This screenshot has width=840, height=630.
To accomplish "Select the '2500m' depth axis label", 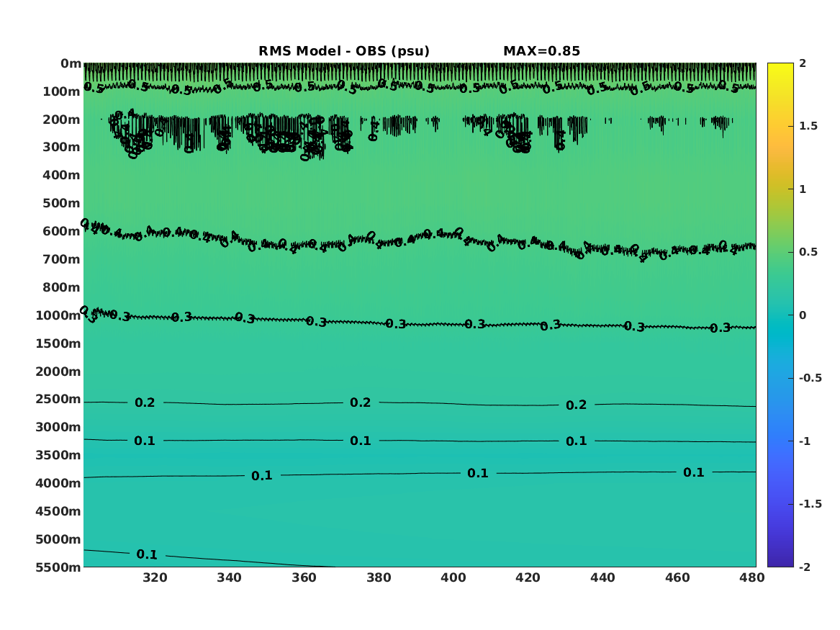I will point(58,399).
